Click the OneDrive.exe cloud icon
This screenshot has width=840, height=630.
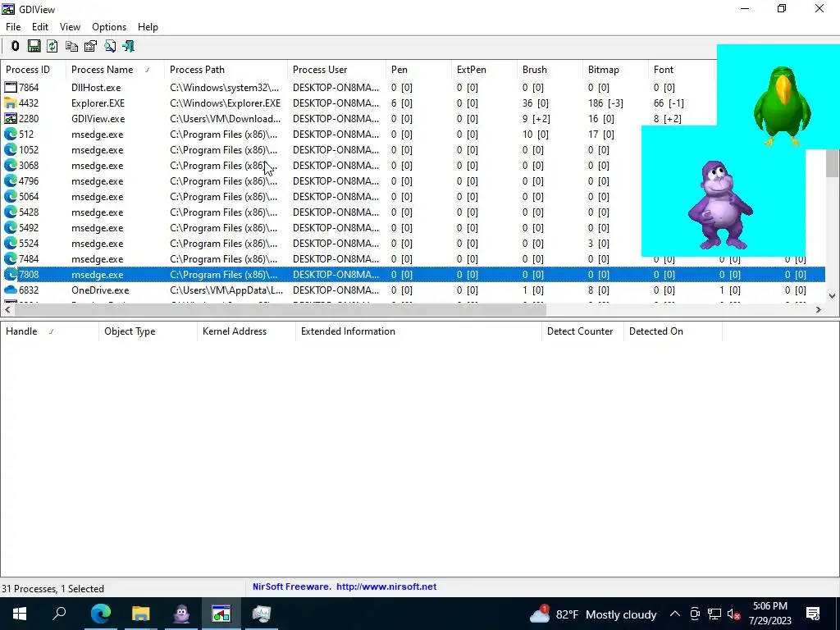10,290
